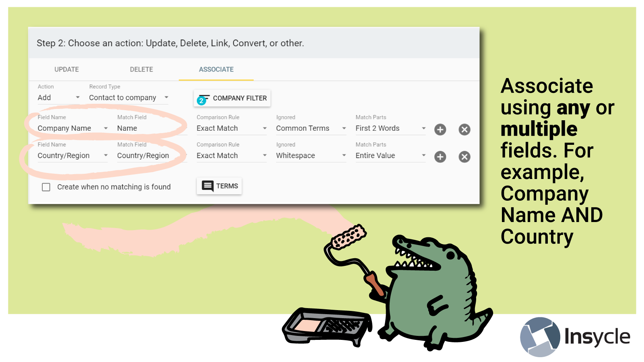Click the filter icon with badge 2
Viewport: 644px width, 362px height.
coord(202,99)
